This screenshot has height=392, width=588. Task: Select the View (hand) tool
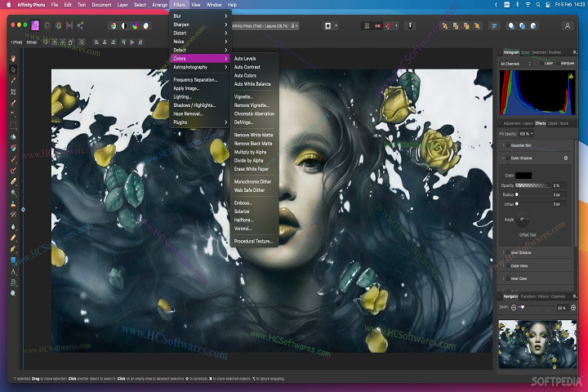tap(13, 59)
